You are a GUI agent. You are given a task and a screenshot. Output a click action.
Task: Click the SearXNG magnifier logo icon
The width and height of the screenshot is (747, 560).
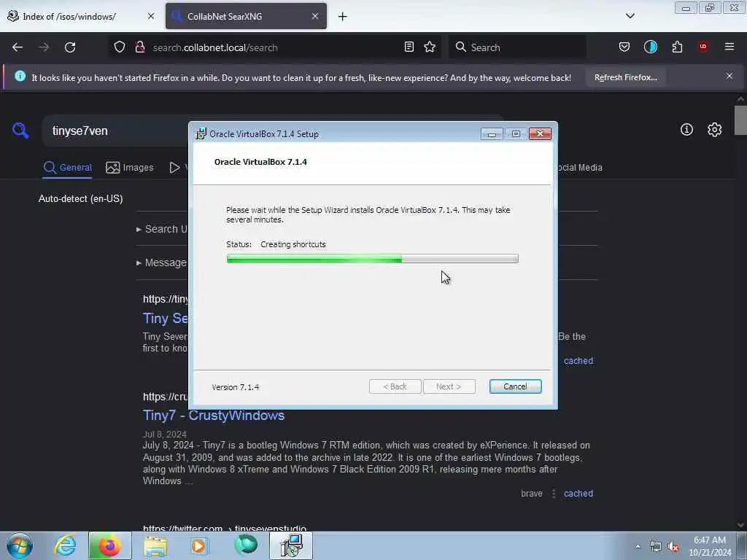(20, 130)
